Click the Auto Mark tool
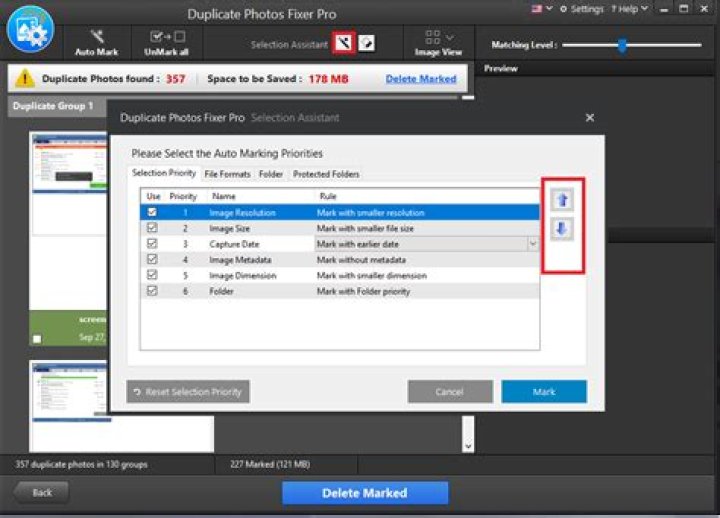The width and height of the screenshot is (720, 518). pos(96,43)
